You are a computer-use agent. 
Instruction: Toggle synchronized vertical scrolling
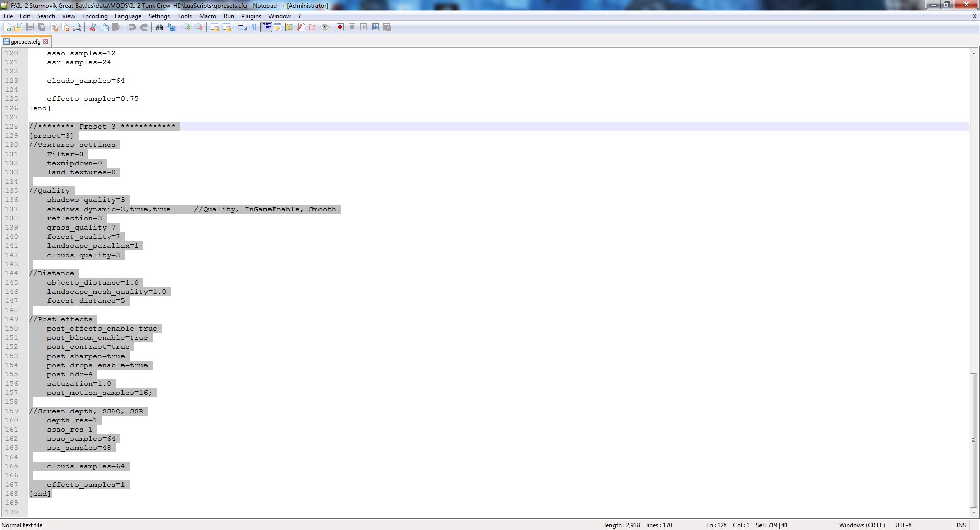pos(215,27)
